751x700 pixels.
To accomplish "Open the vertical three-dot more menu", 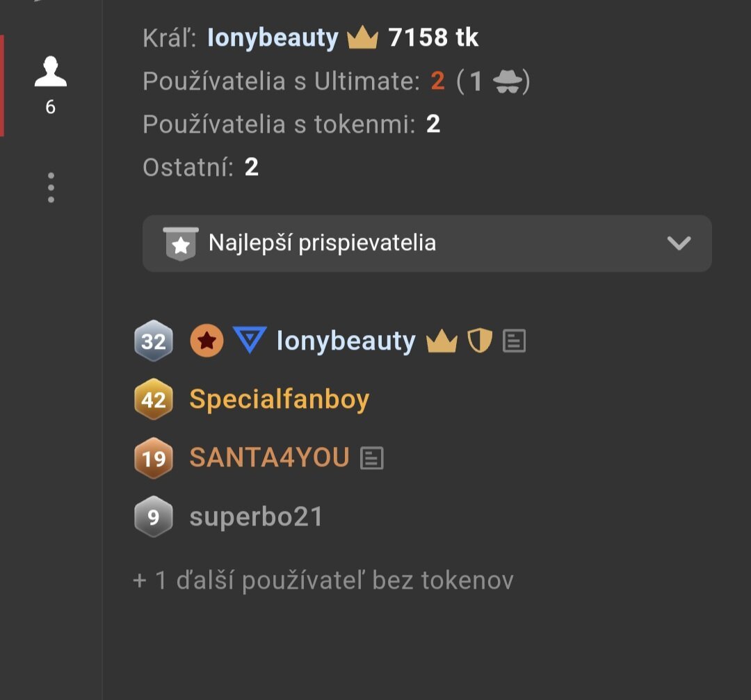I will [51, 188].
